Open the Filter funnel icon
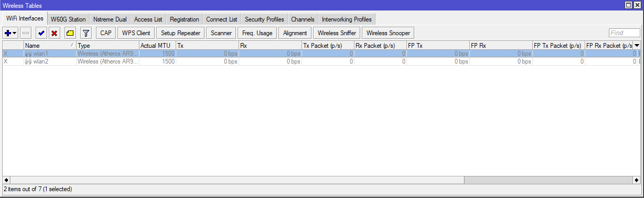644x198 pixels. [86, 33]
